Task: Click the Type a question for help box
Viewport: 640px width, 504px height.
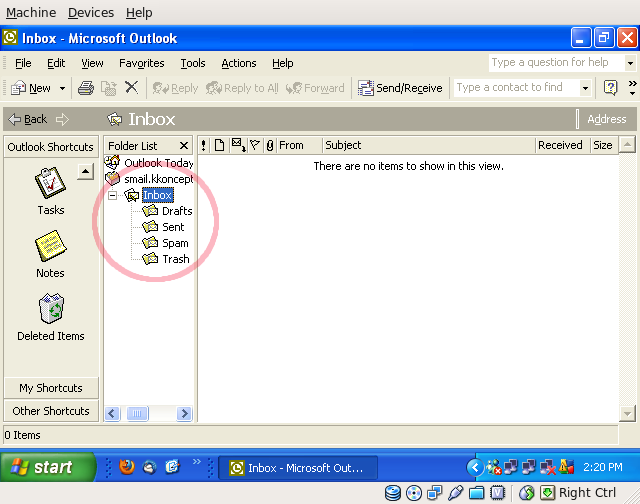Action: [x=557, y=62]
